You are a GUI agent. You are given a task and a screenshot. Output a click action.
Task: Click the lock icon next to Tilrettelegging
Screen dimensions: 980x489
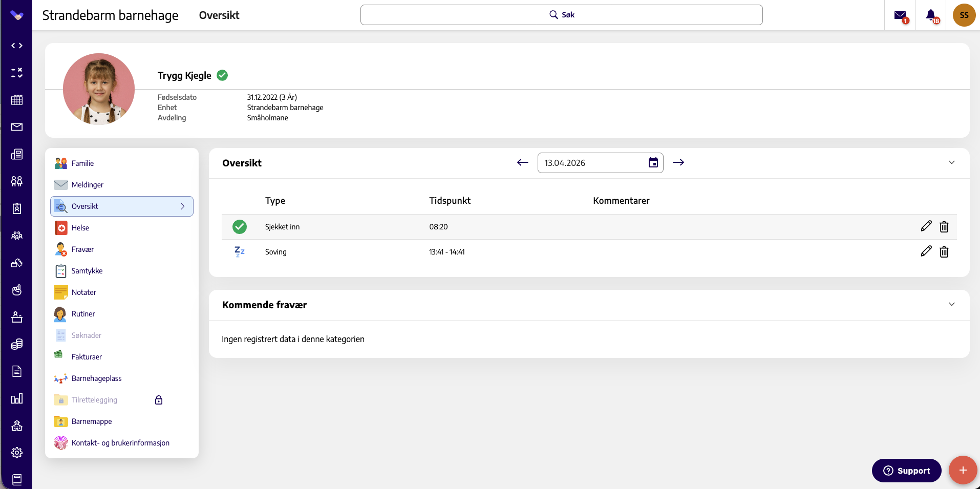pyautogui.click(x=159, y=400)
